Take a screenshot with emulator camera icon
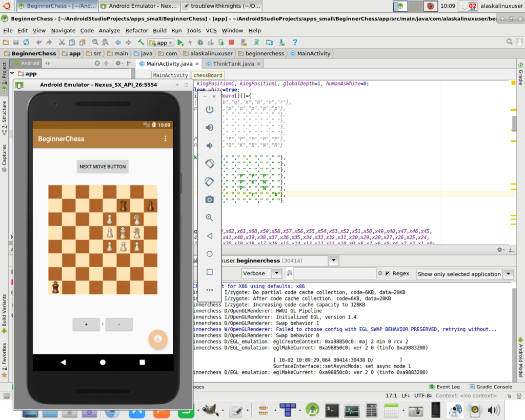 (x=209, y=199)
